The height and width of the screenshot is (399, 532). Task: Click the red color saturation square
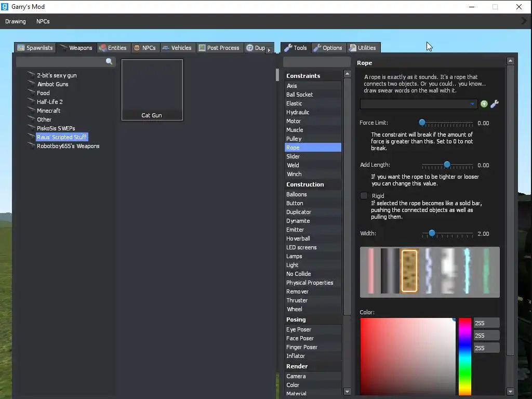(408, 356)
